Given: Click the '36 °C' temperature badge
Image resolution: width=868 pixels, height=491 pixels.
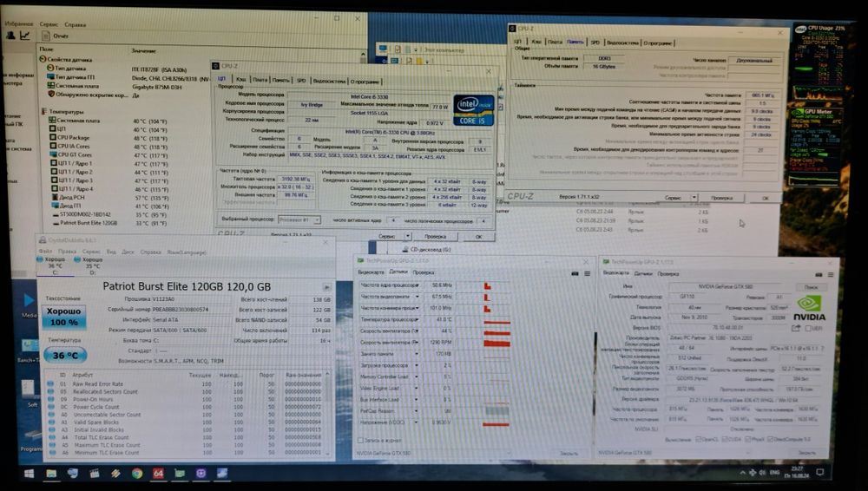Looking at the screenshot, I should tap(65, 356).
